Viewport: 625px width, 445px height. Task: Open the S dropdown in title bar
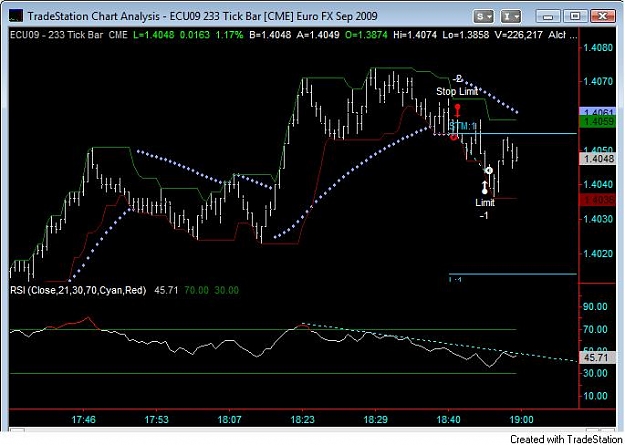(483, 16)
